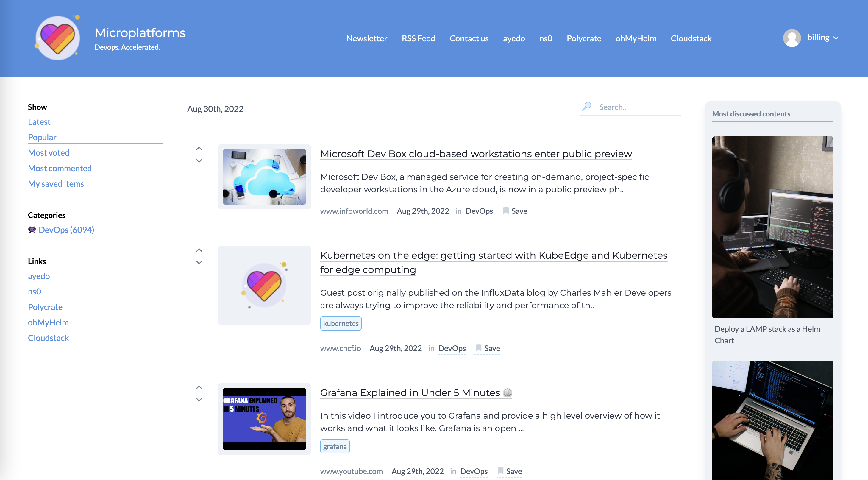Open RSS Feed in the top menu
The image size is (868, 480).
(418, 38)
